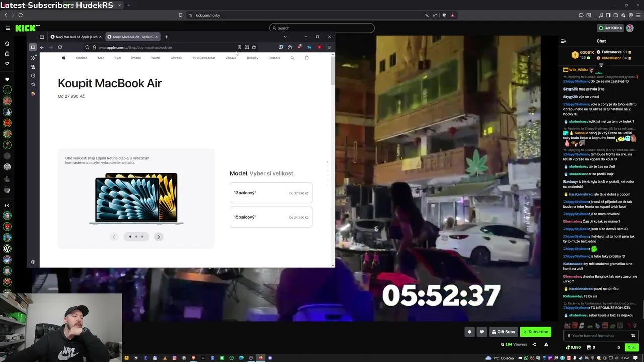Bookmark the Apple page with star icon

pos(254,47)
